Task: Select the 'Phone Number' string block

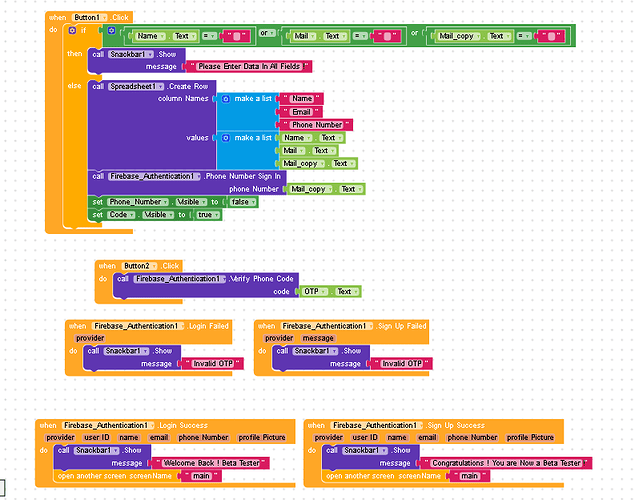Action: 317,125
